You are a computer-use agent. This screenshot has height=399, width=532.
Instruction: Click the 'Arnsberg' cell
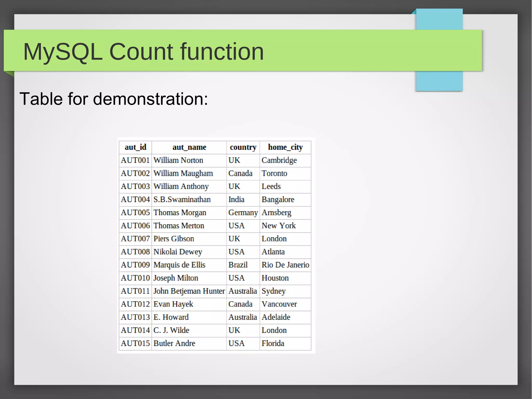click(285, 213)
